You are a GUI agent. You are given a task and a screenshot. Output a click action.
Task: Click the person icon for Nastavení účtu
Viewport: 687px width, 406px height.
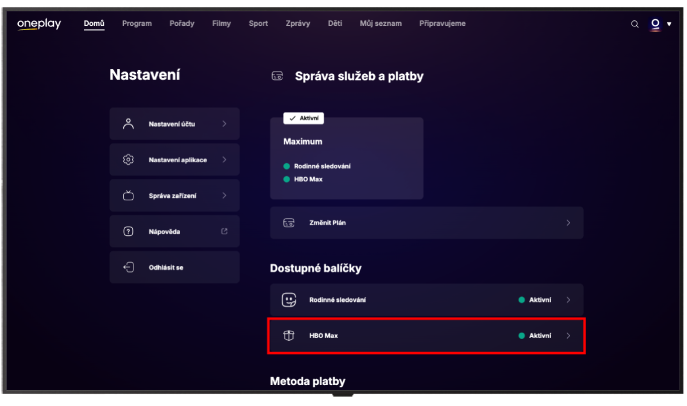click(128, 124)
